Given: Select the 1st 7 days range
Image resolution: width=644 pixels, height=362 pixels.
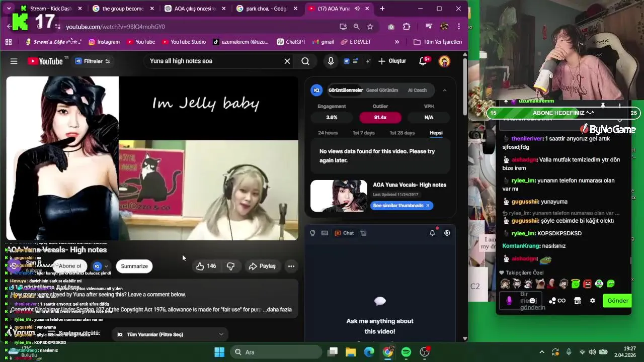Looking at the screenshot, I should coord(363,133).
